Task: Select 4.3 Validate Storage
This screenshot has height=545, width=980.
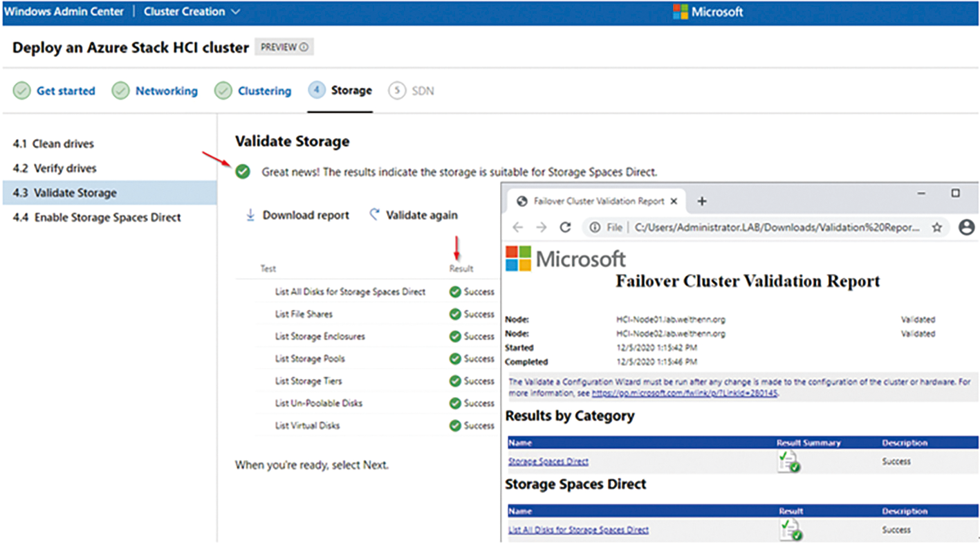Action: point(110,193)
